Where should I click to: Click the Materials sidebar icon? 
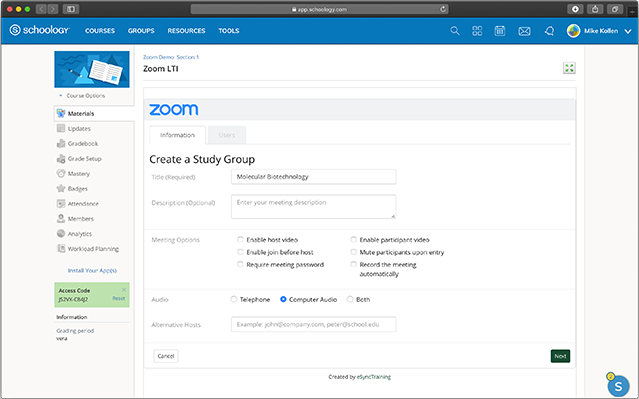(61, 113)
